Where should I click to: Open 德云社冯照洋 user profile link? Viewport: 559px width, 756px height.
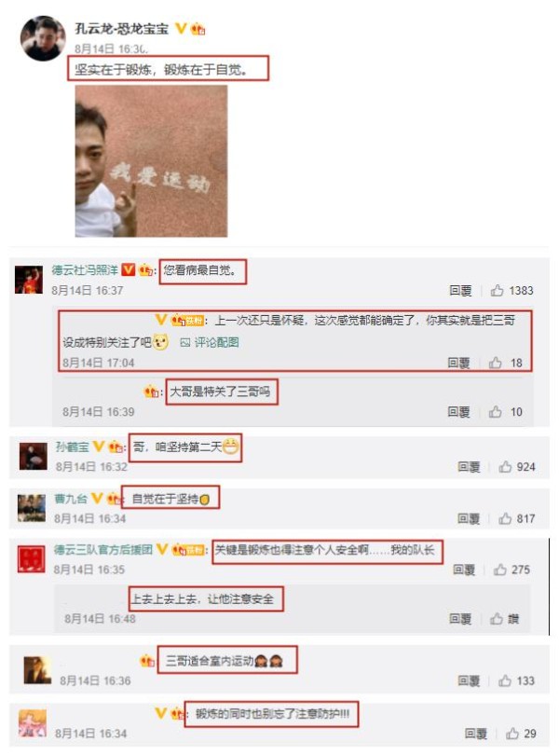(x=85, y=270)
